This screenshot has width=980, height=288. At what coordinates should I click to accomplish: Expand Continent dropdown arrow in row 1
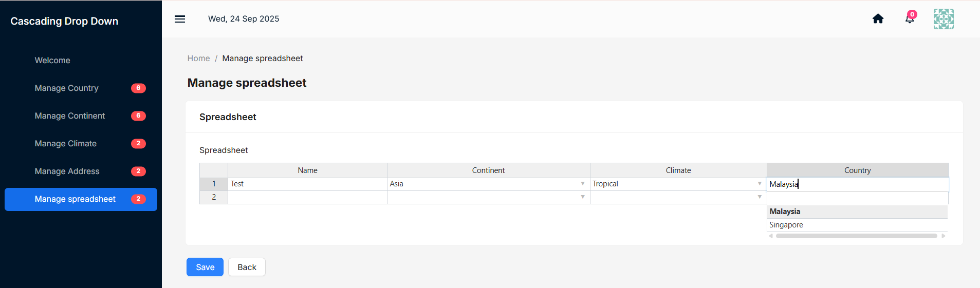(x=583, y=184)
